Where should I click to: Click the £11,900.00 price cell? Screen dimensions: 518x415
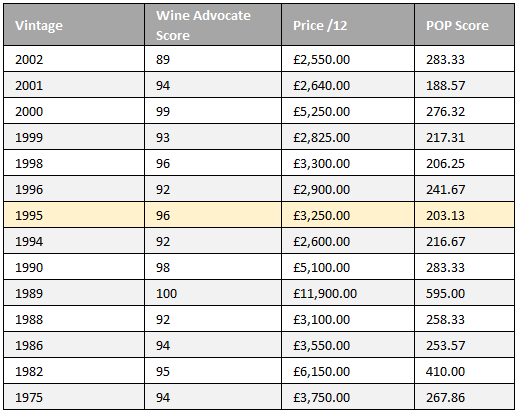coord(348,293)
